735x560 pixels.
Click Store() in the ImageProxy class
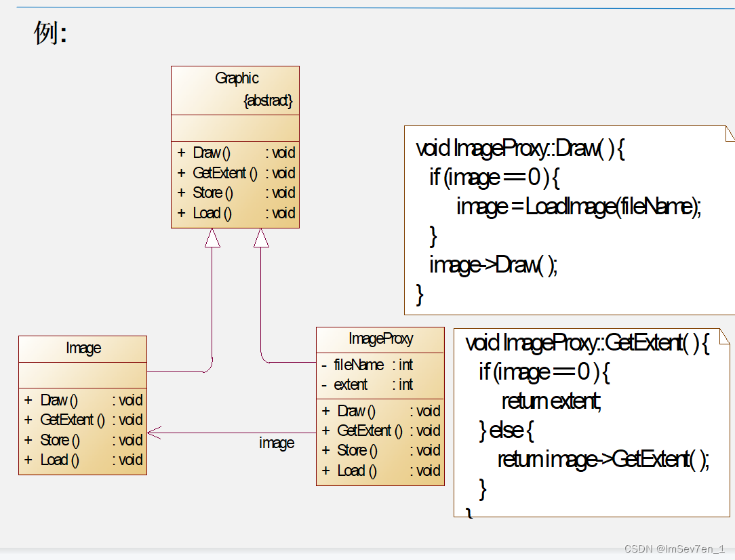click(x=357, y=450)
